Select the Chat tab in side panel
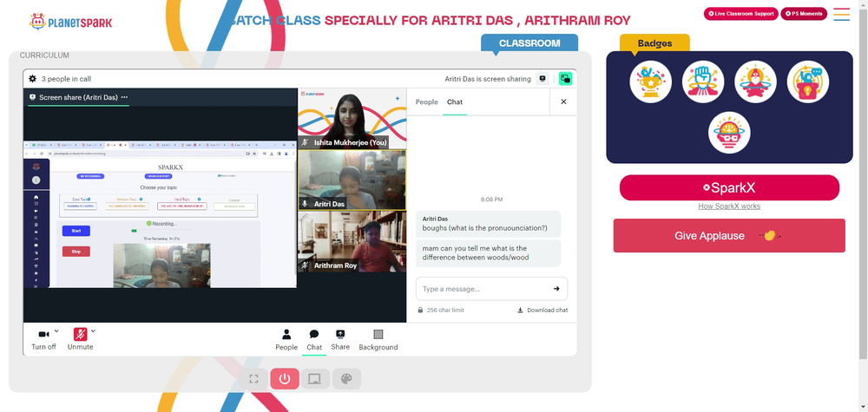This screenshot has width=868, height=412. (x=455, y=102)
